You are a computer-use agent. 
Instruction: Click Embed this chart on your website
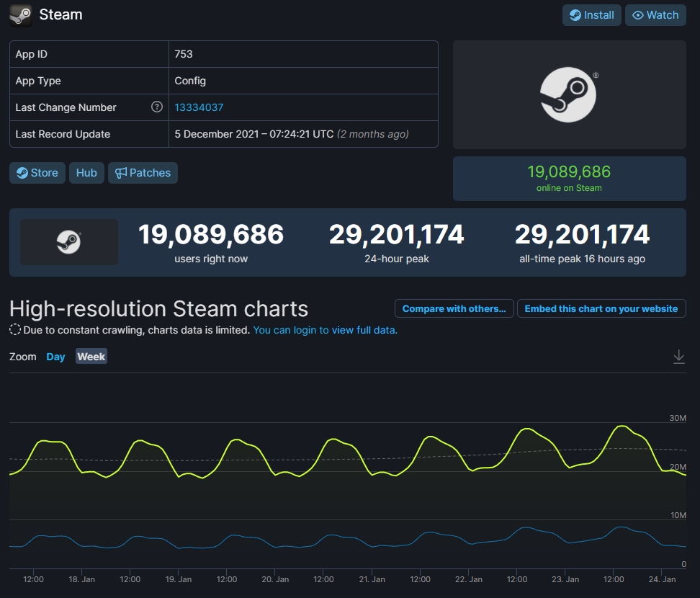601,308
